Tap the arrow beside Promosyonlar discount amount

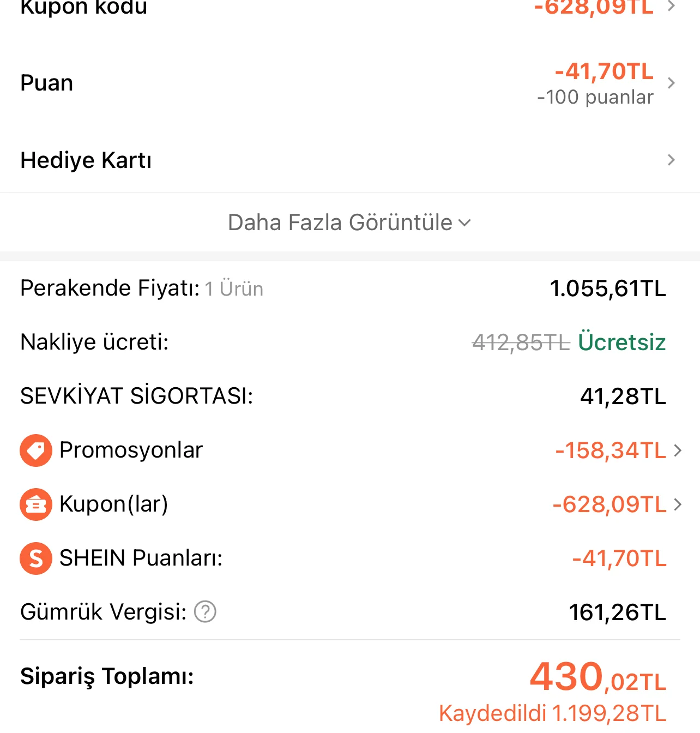tap(678, 450)
